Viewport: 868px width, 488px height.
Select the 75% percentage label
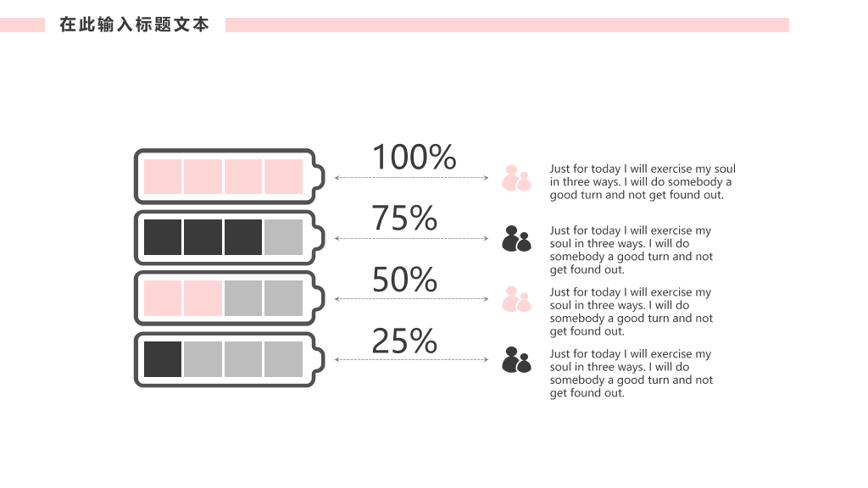(x=404, y=218)
